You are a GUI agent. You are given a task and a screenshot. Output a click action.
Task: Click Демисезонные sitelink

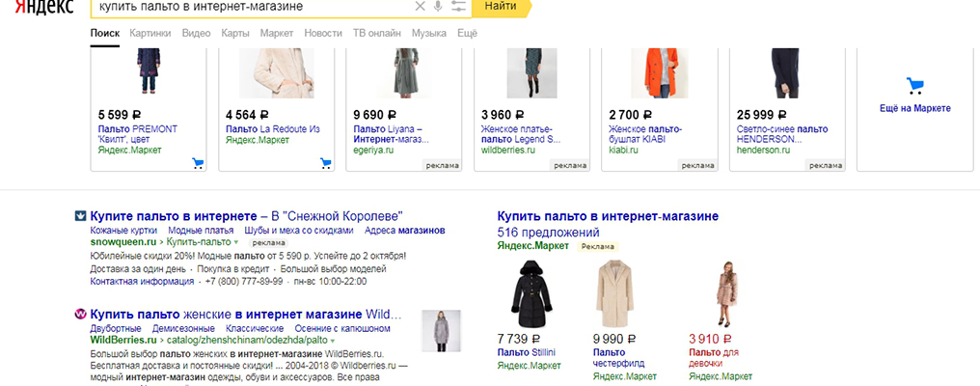click(183, 328)
